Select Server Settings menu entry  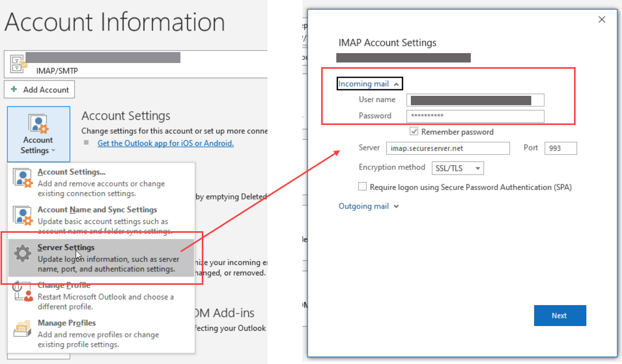[x=101, y=257]
